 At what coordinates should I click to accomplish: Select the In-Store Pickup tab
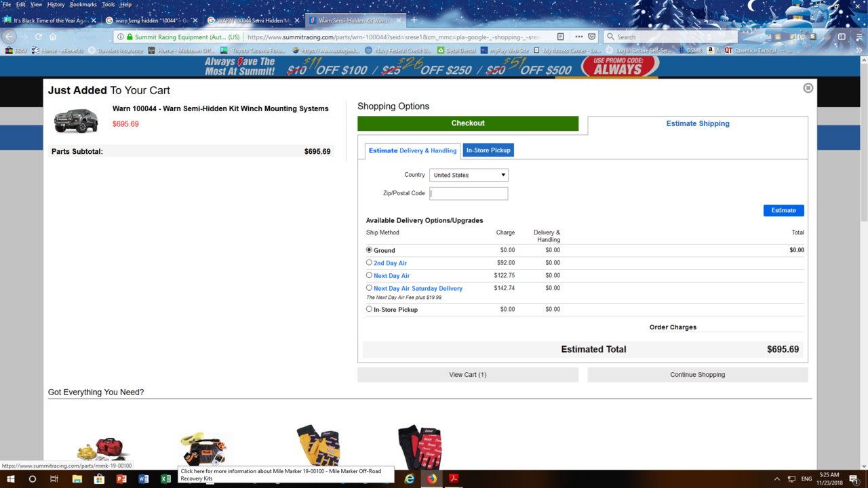488,150
